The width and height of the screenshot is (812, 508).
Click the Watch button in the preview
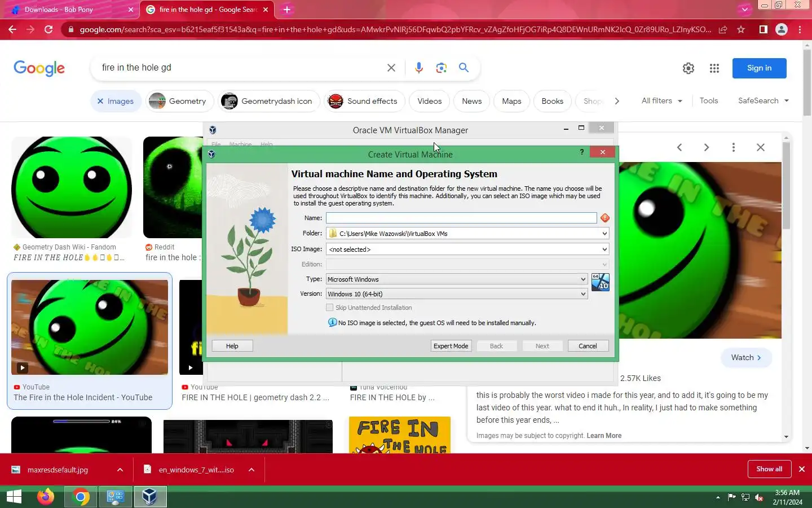pyautogui.click(x=746, y=357)
